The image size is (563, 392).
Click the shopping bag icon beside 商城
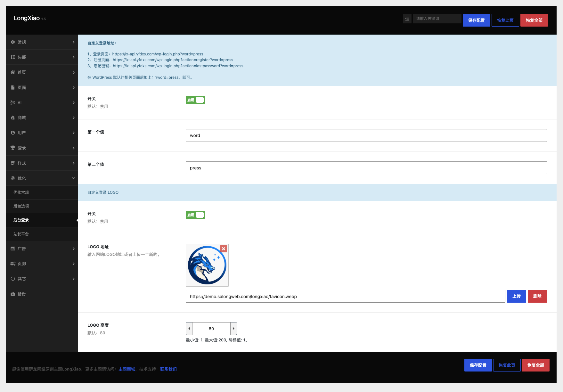13,118
